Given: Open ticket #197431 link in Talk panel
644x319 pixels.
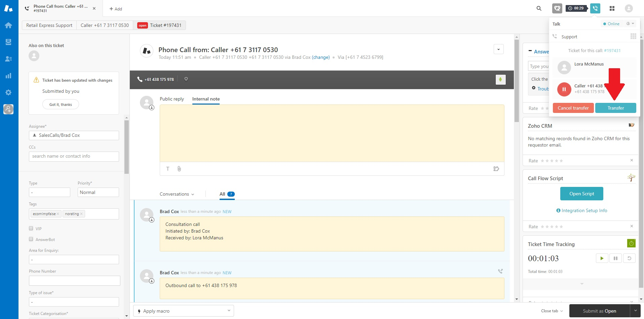Looking at the screenshot, I should pyautogui.click(x=612, y=51).
